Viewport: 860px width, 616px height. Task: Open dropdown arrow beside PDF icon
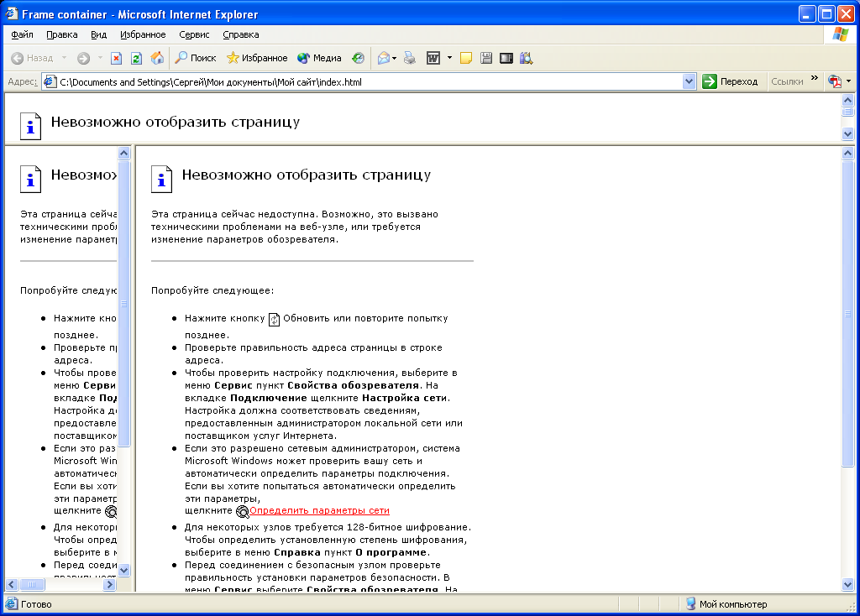(x=848, y=81)
